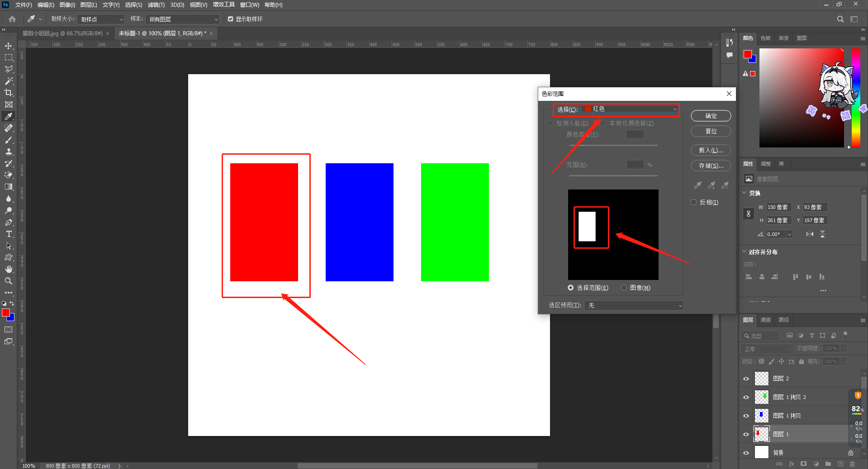Select the Polygonal Lasso tool

pyautogui.click(x=9, y=69)
